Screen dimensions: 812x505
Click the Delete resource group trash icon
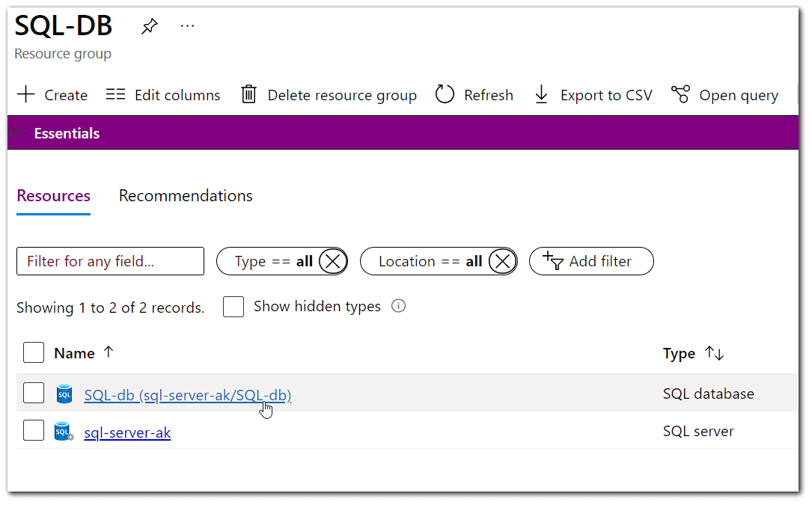click(x=249, y=94)
